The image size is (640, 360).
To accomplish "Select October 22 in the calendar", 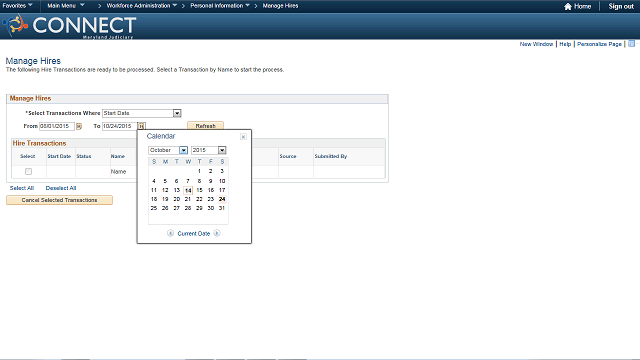I will tap(199, 199).
